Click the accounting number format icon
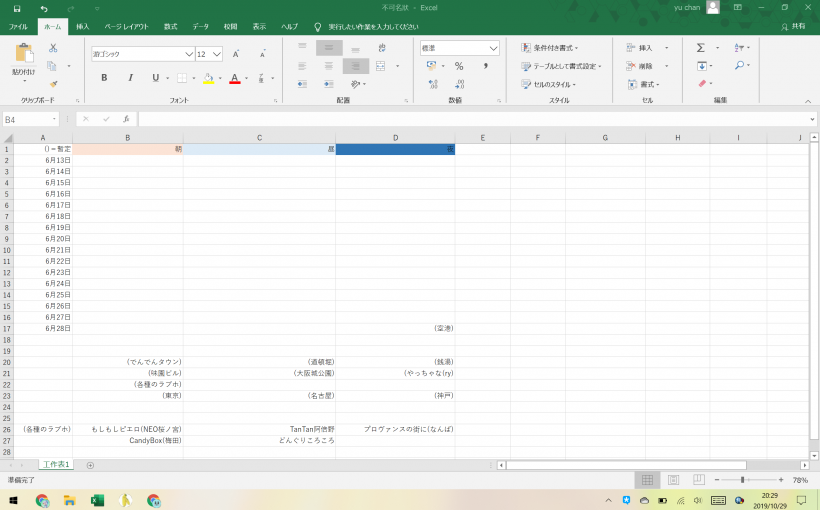This screenshot has width=820, height=510. coord(431,66)
